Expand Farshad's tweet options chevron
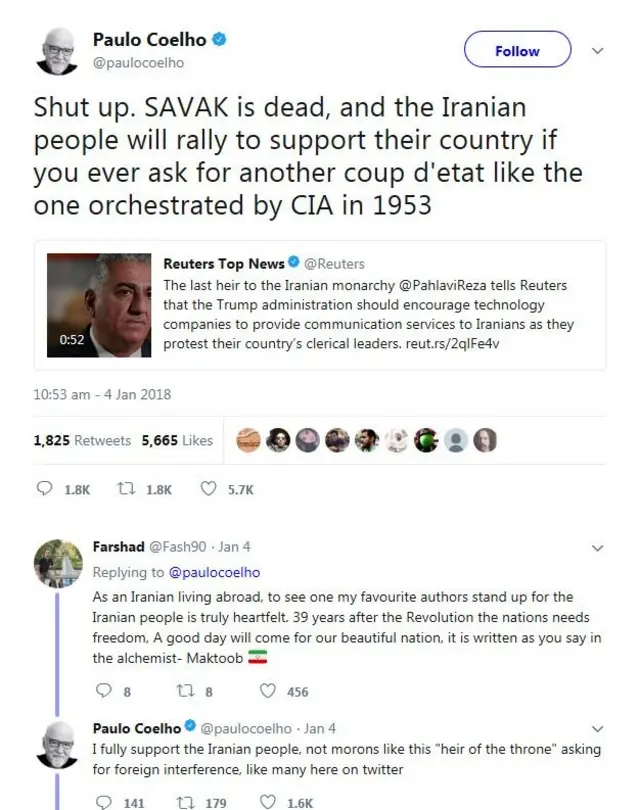 pos(598,548)
